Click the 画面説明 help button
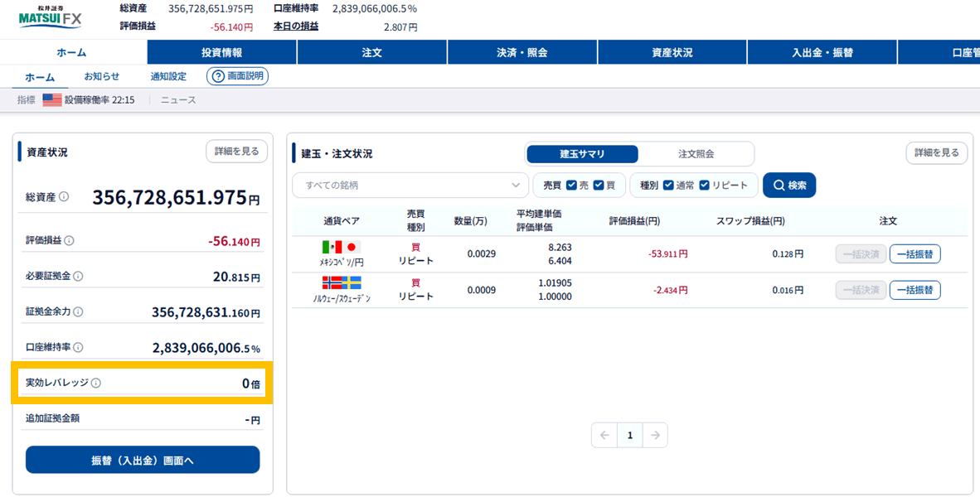This screenshot has height=497, width=980. (237, 76)
